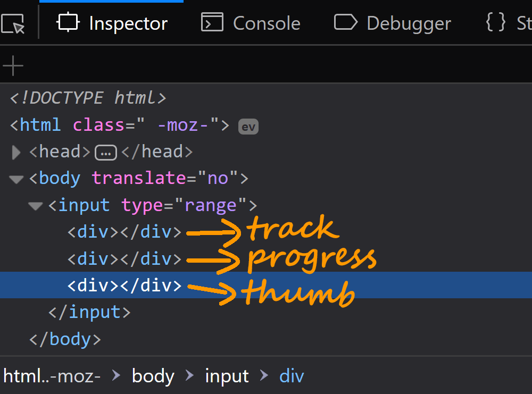The height and width of the screenshot is (394, 532).
Task: Select the track div node
Action: (124, 232)
